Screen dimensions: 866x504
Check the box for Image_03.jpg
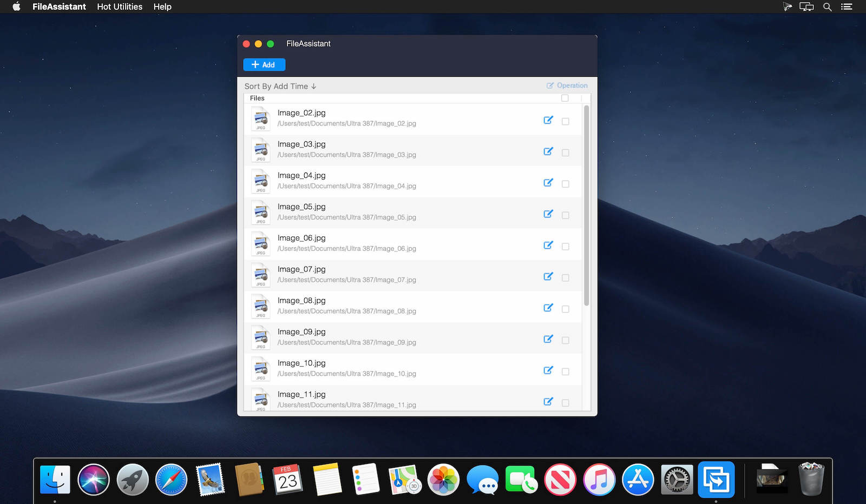coord(566,153)
